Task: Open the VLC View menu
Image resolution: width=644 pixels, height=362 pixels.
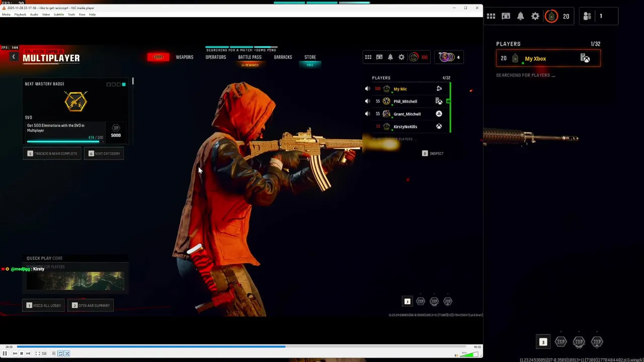Action: click(82, 15)
